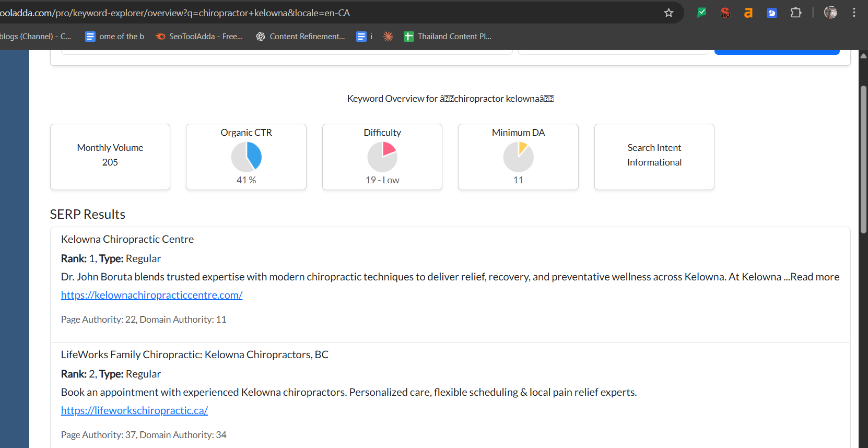Viewport: 868px width, 448px height.
Task: Expand the snippet via 'Read more'
Action: click(814, 277)
